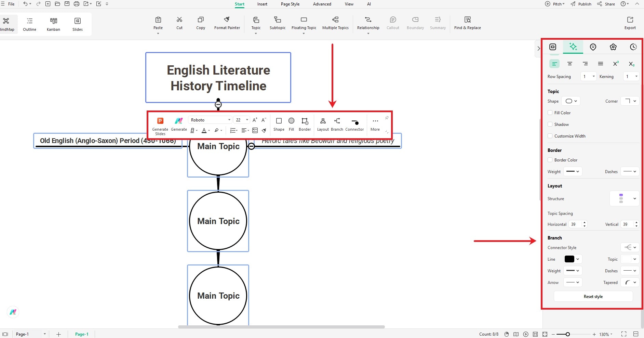
Task: Switch to Kanban view mode
Action: tap(53, 24)
